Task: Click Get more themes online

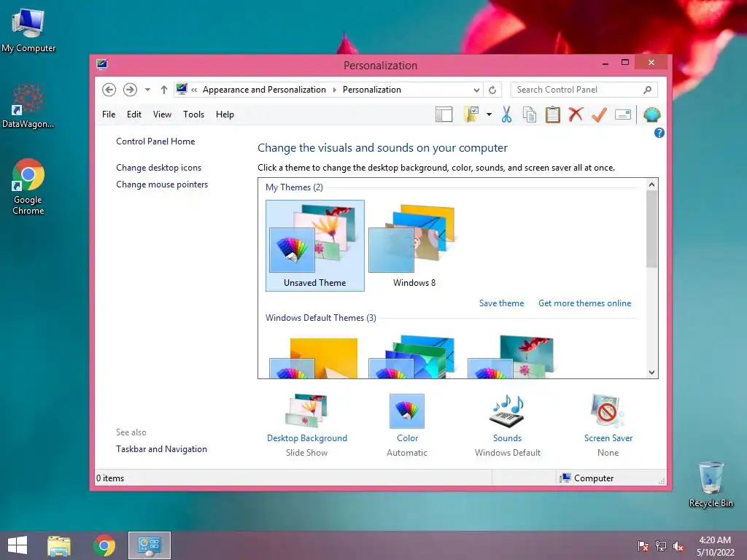Action: coord(584,303)
